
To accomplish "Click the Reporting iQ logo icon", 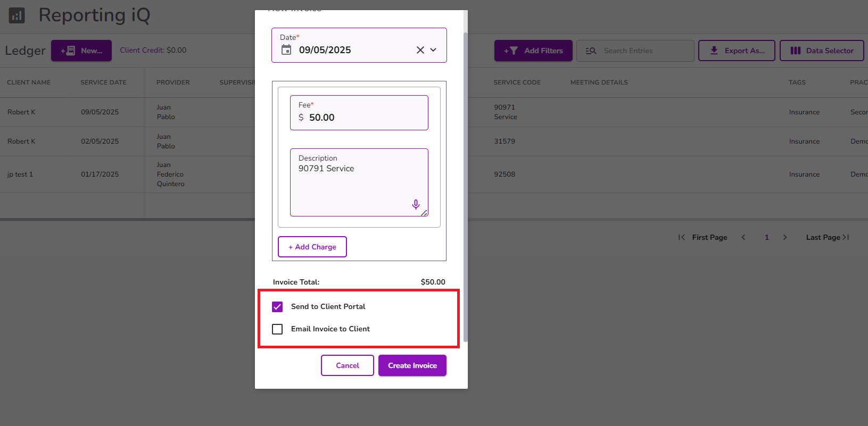I will point(17,15).
